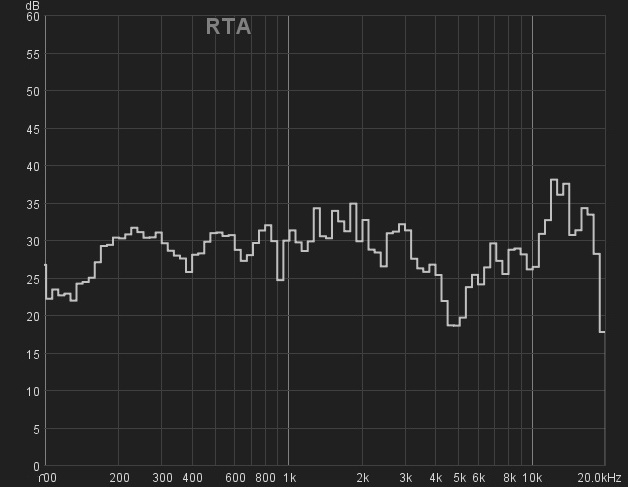Select the 45 label on the dB axis

click(x=33, y=129)
